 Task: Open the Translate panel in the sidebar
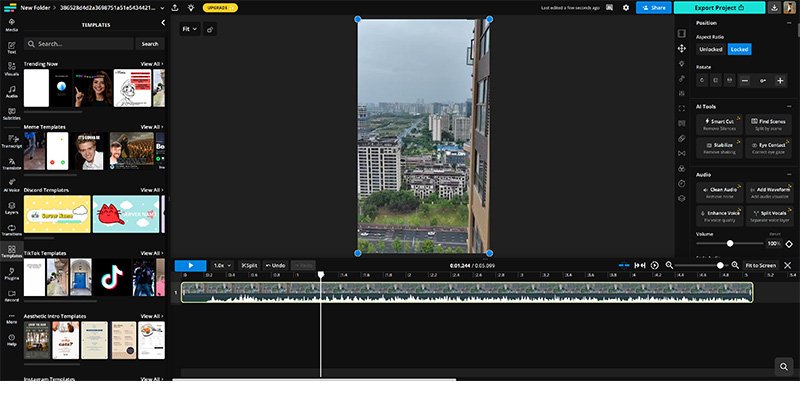(x=11, y=164)
